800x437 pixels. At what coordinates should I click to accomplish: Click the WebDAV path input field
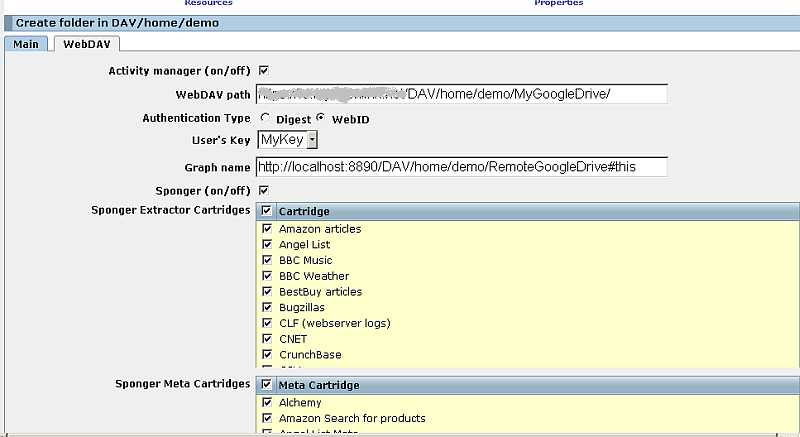(x=461, y=94)
